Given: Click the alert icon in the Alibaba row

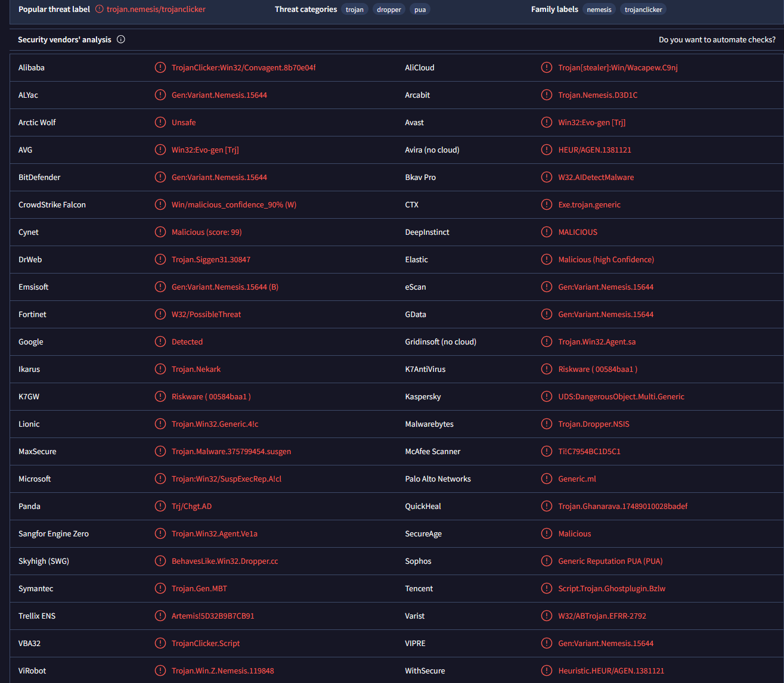Looking at the screenshot, I should [160, 67].
